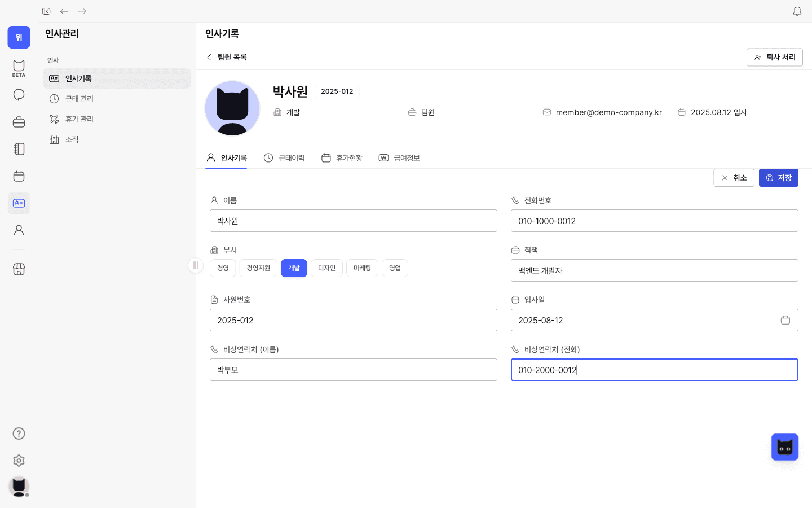
Task: Open calendar icon in left rail
Action: pyautogui.click(x=19, y=176)
